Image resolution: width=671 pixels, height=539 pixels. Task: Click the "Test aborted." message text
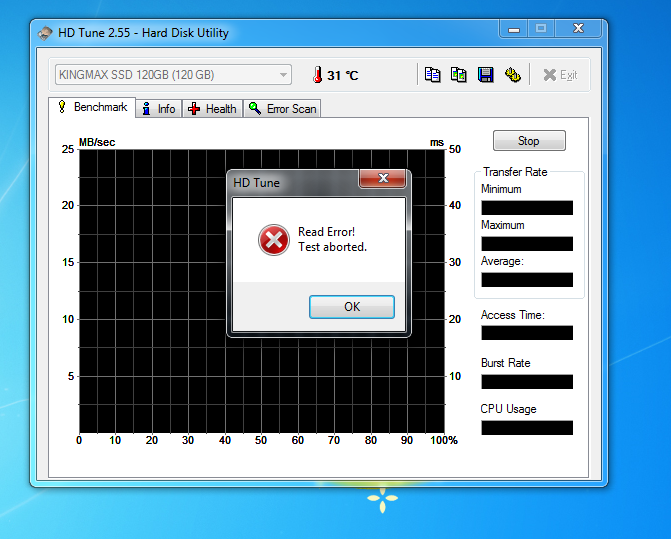click(x=333, y=247)
